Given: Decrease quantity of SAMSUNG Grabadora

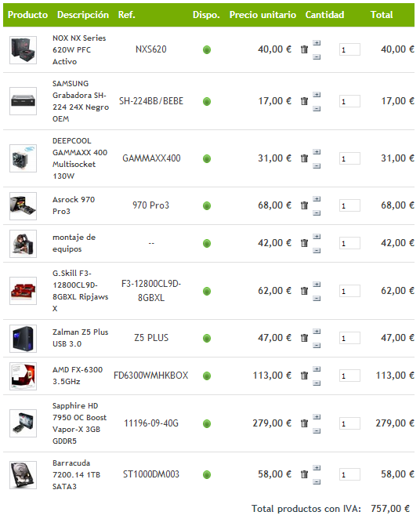Looking at the screenshot, I should 317,108.
